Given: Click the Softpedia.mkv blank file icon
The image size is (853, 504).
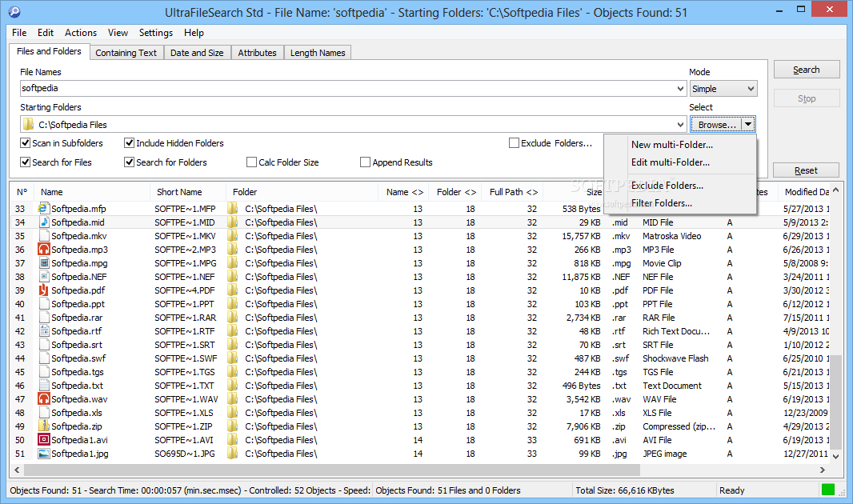Looking at the screenshot, I should pos(43,235).
